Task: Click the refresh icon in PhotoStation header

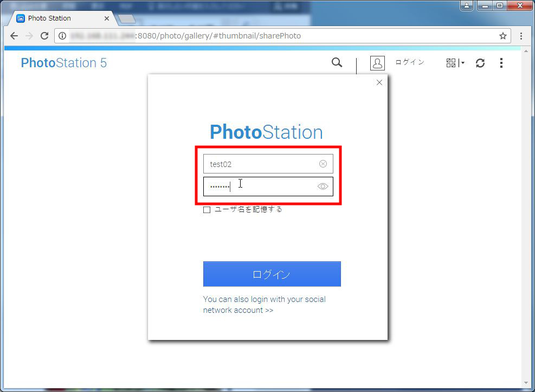Action: click(480, 63)
